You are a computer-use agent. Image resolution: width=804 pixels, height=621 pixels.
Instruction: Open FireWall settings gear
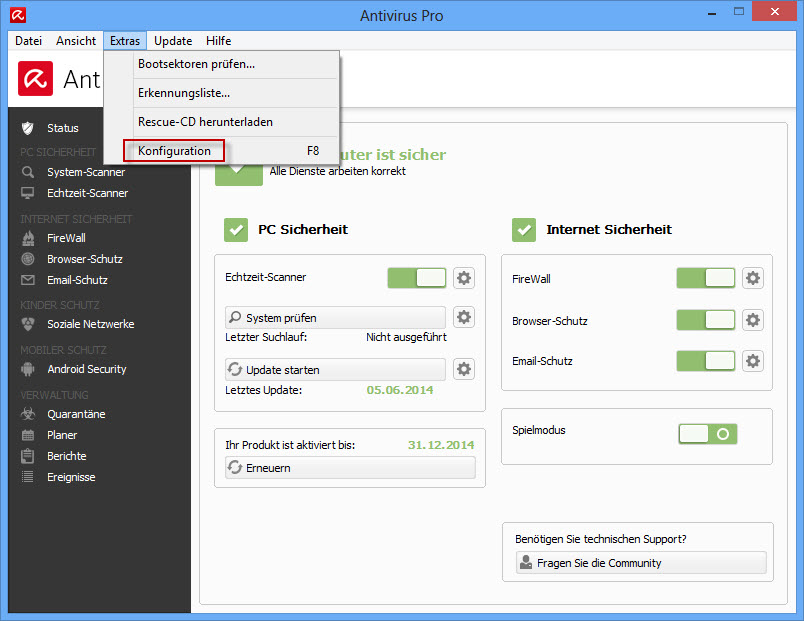click(752, 278)
